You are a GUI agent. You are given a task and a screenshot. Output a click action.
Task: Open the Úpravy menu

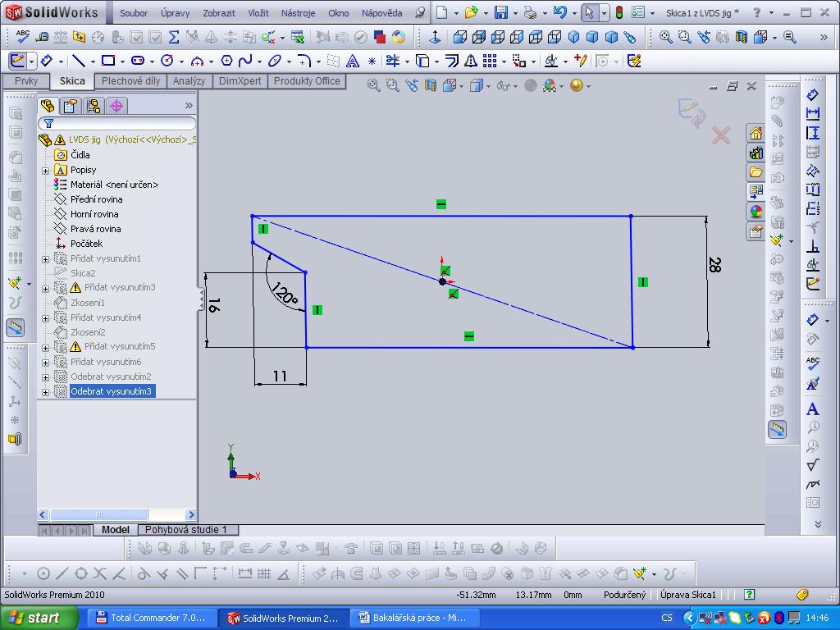click(176, 13)
